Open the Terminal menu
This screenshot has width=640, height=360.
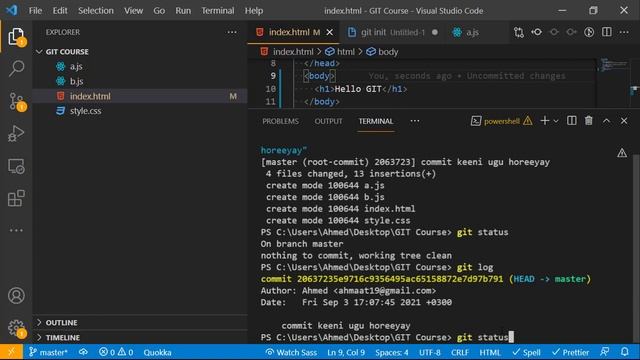(x=218, y=11)
